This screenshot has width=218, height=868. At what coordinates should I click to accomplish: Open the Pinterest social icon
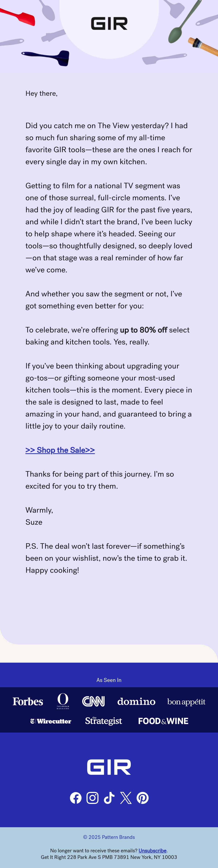pyautogui.click(x=143, y=798)
